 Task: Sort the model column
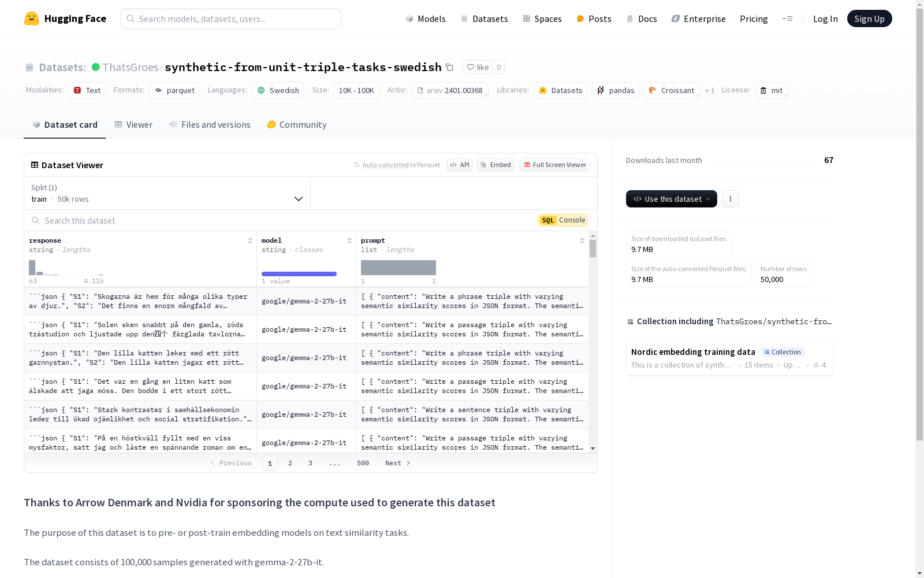click(x=349, y=240)
